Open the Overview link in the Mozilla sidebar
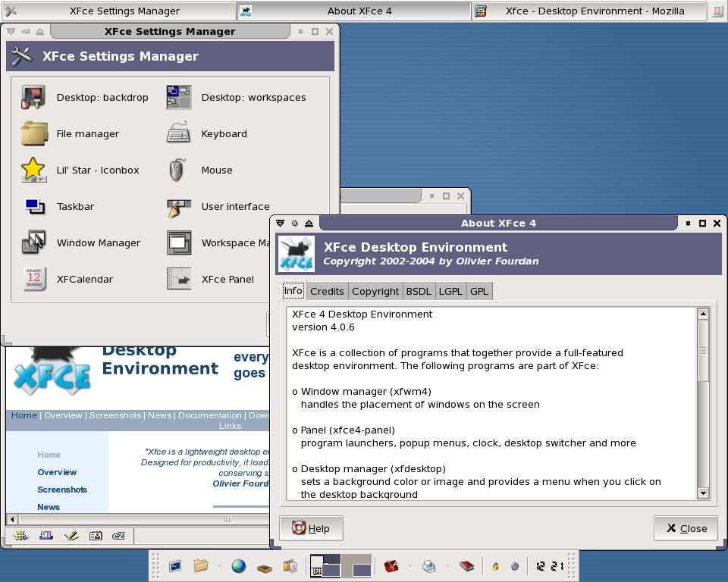 (57, 472)
